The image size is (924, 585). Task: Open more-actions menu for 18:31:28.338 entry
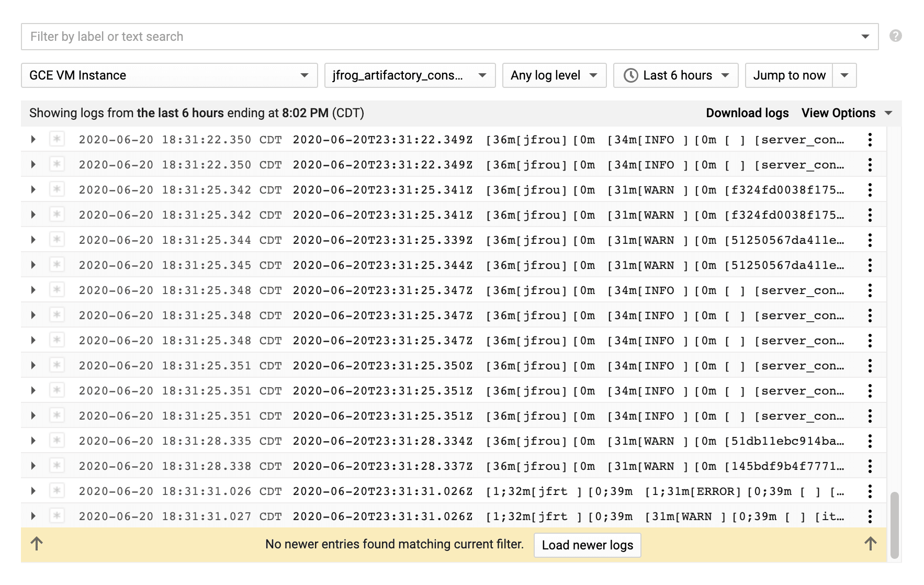tap(870, 466)
